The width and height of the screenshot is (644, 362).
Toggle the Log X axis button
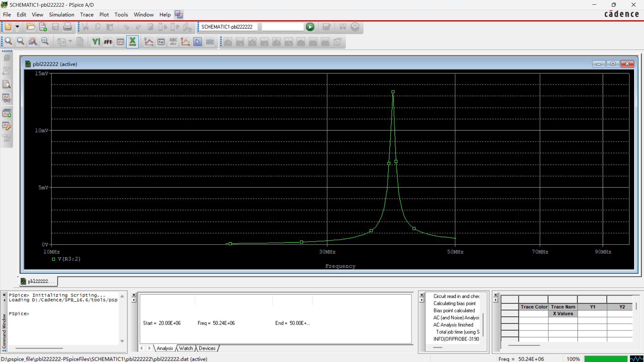click(x=133, y=42)
